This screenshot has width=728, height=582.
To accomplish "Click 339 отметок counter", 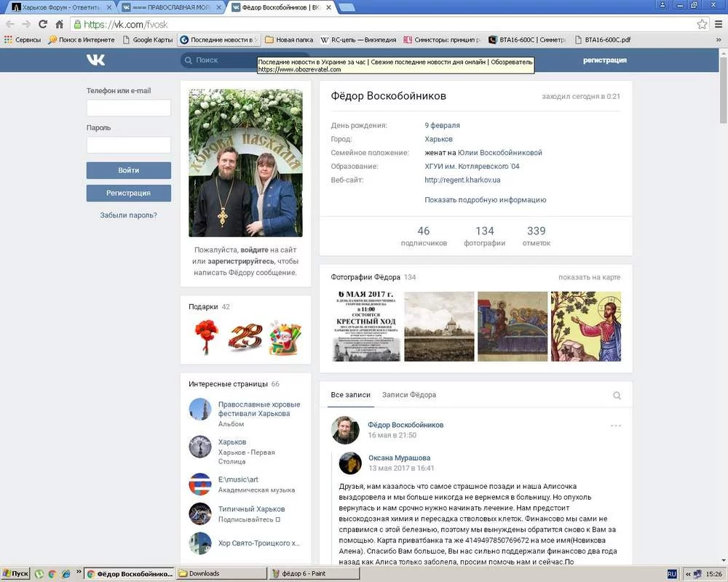I will tap(537, 236).
